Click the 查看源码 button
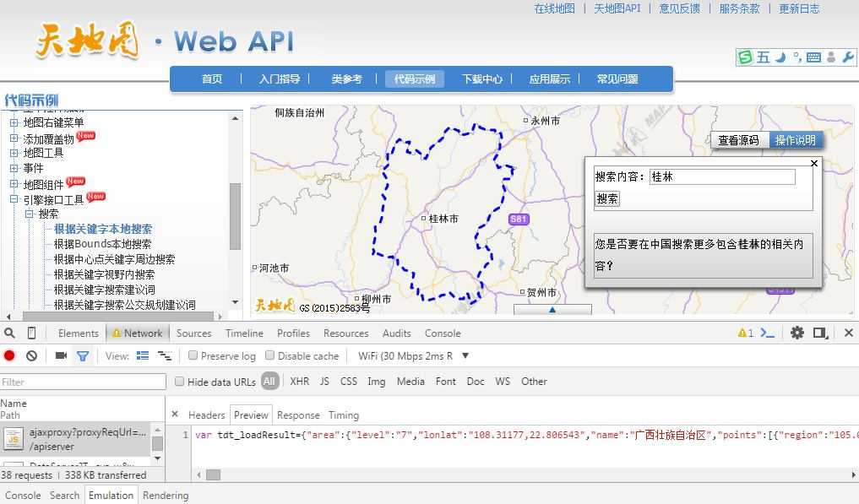The image size is (859, 504). click(x=739, y=140)
